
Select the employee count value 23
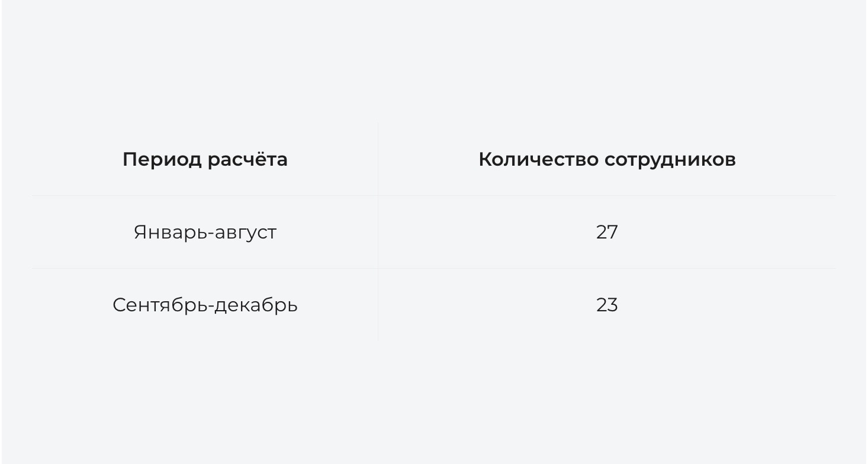click(x=607, y=305)
